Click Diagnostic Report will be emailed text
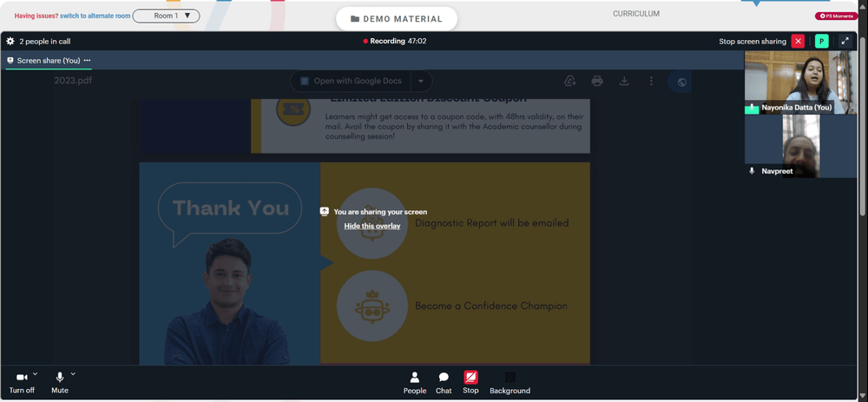Screen dimensions: 868x402 click(491, 223)
